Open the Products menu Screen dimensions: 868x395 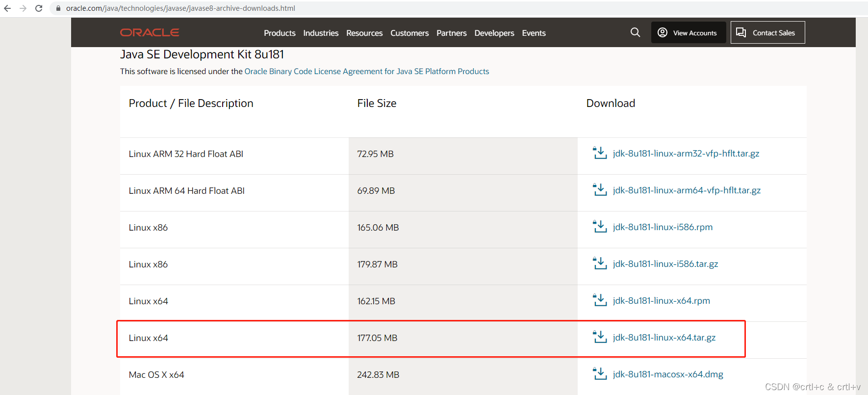click(x=280, y=33)
